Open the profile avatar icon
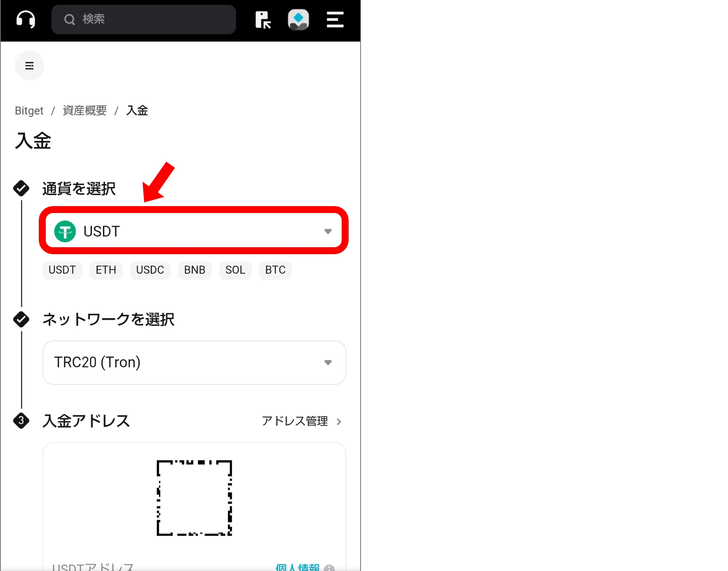This screenshot has width=728, height=571. click(299, 20)
